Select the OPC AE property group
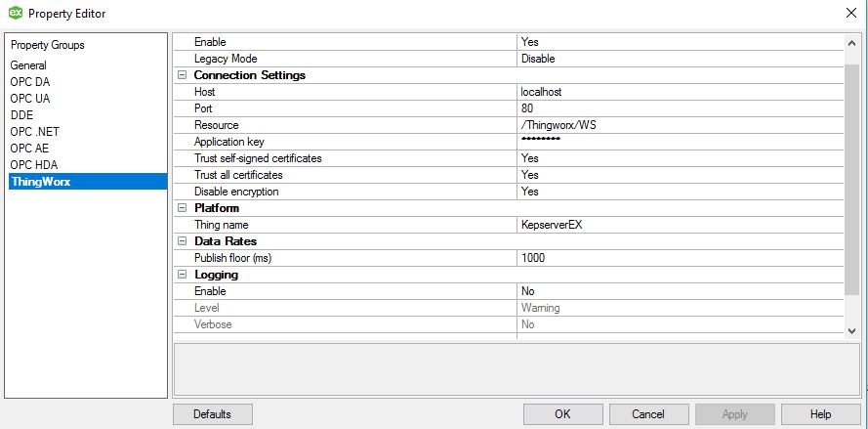 (x=29, y=149)
